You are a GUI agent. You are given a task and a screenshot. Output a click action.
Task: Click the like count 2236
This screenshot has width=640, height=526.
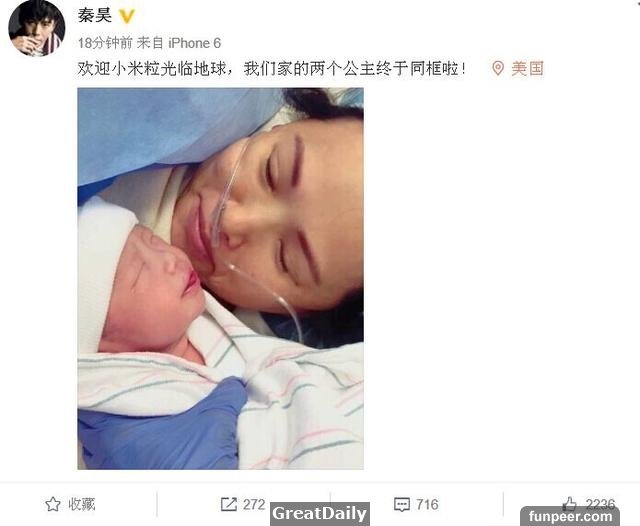pyautogui.click(x=600, y=504)
